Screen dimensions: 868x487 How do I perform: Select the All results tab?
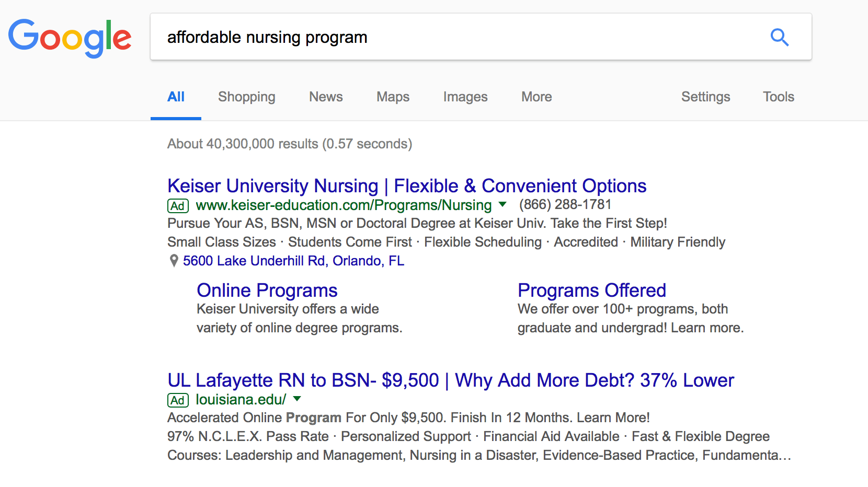point(176,97)
